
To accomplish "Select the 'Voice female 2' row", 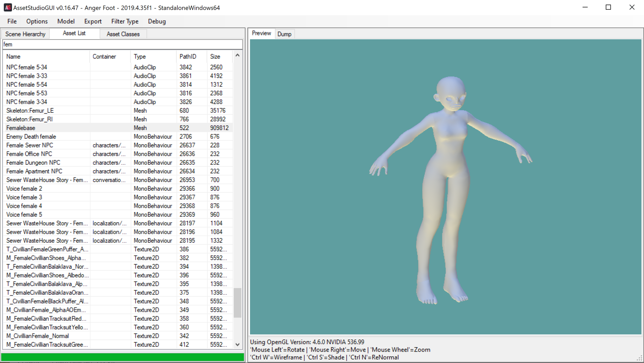I will click(118, 189).
